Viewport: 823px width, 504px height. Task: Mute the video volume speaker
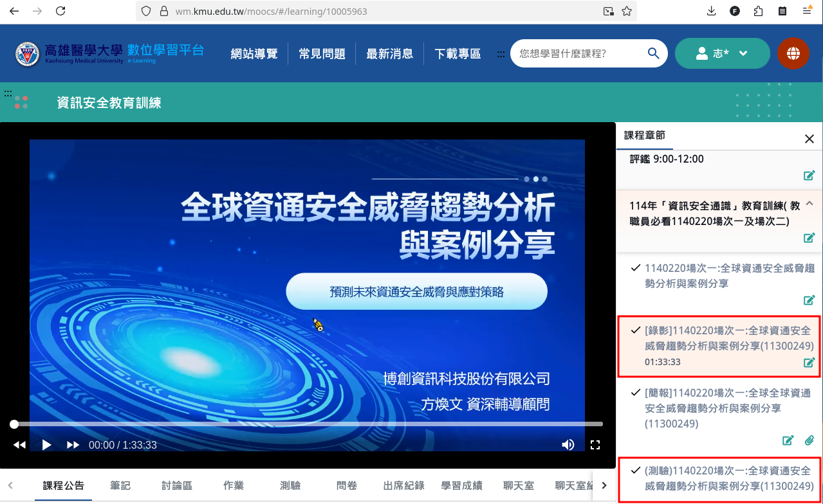click(568, 445)
